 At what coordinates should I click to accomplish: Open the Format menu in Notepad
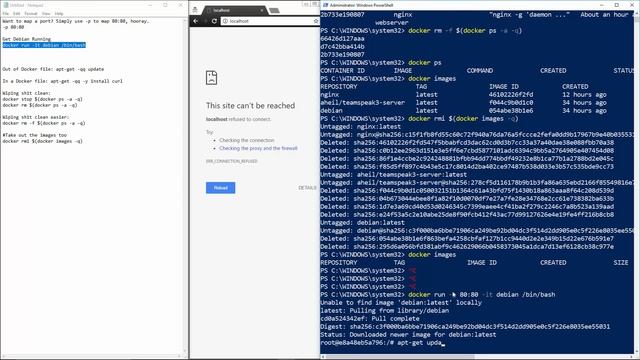(31, 13)
